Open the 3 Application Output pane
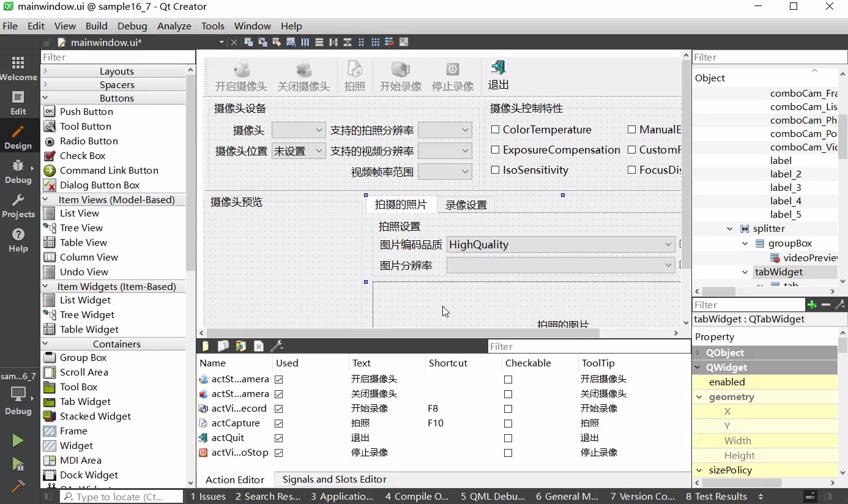The height and width of the screenshot is (504, 848). click(x=342, y=496)
